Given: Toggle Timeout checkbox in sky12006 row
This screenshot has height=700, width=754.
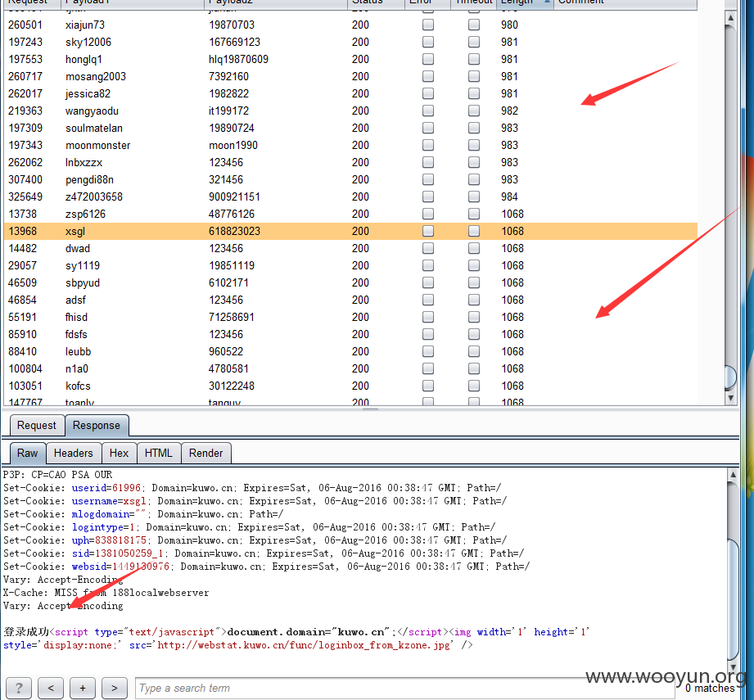Looking at the screenshot, I should click(x=474, y=42).
